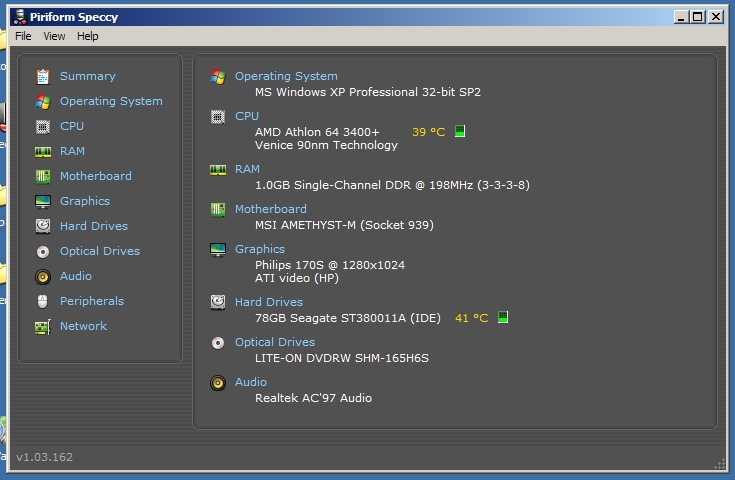Click the Optical Drives disc icon in summary panel

(218, 343)
